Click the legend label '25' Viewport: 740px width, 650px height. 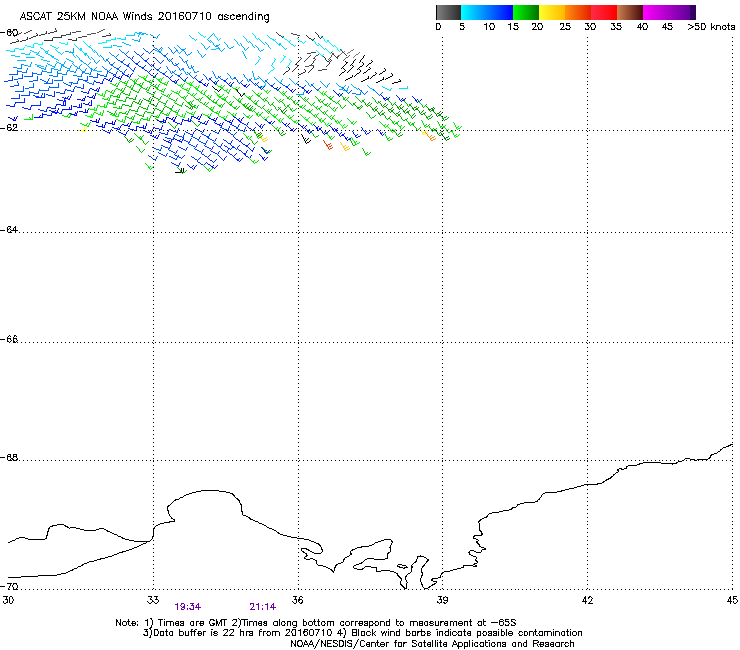click(x=565, y=27)
